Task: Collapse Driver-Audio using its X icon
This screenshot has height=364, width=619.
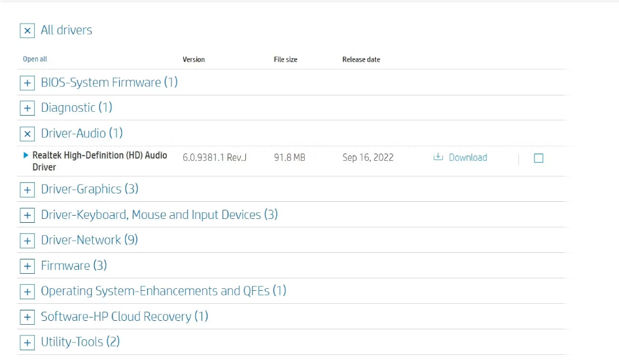Action: pos(27,134)
